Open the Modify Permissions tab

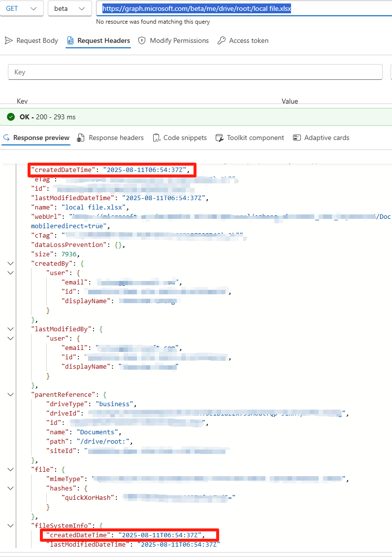pyautogui.click(x=173, y=40)
